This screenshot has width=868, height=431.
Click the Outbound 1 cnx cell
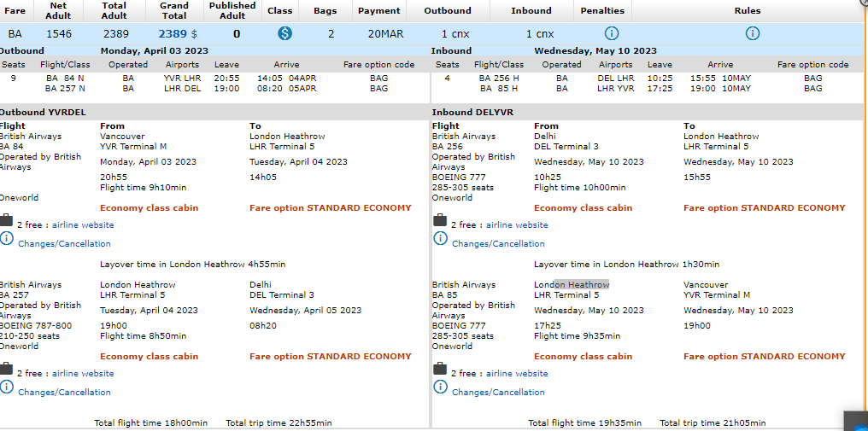tap(456, 34)
